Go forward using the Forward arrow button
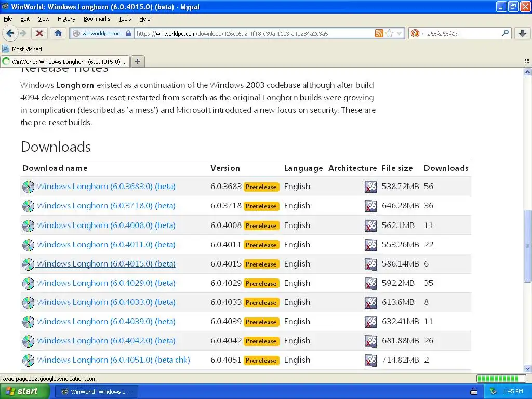532x399 pixels. pos(23,33)
